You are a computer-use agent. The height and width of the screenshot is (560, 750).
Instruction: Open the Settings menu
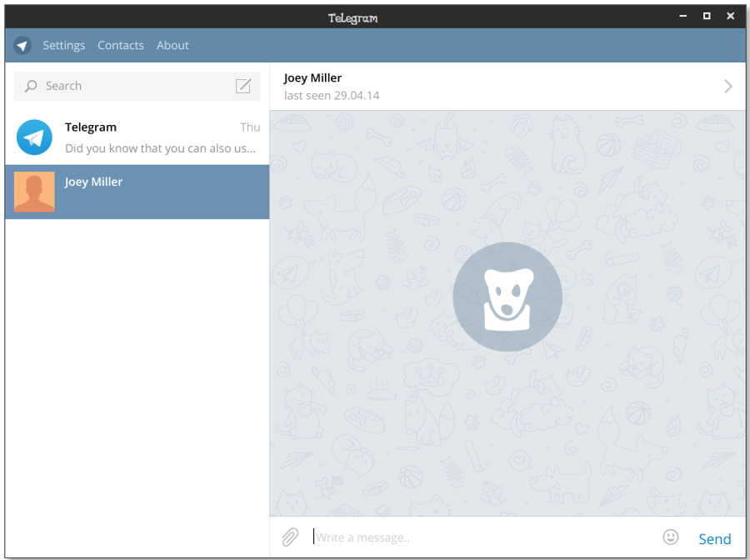coord(63,46)
